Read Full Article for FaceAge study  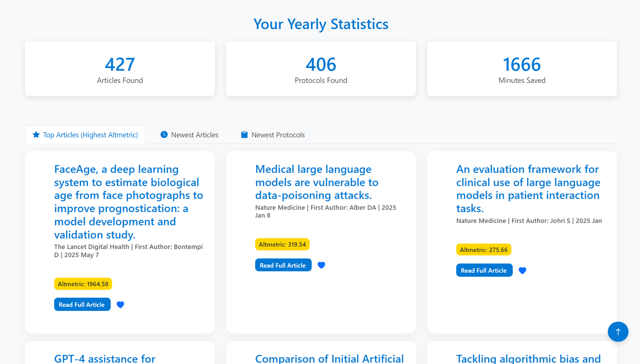pos(82,304)
